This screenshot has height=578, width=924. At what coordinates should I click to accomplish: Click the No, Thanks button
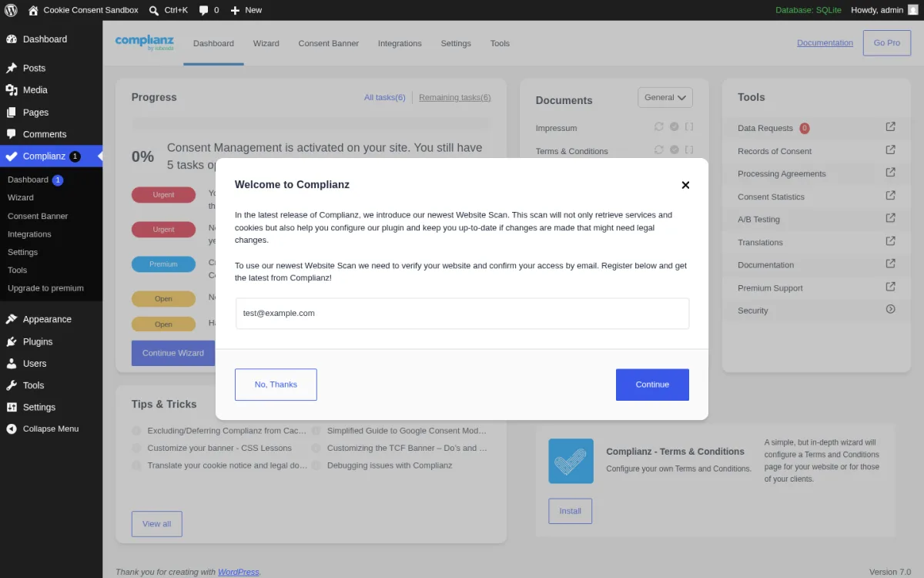click(x=276, y=385)
